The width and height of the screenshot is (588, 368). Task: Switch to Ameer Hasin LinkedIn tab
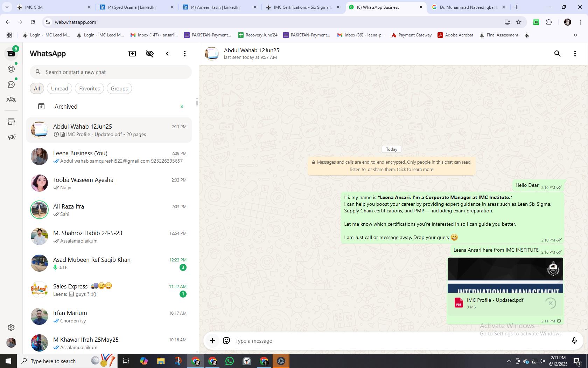coord(220,7)
